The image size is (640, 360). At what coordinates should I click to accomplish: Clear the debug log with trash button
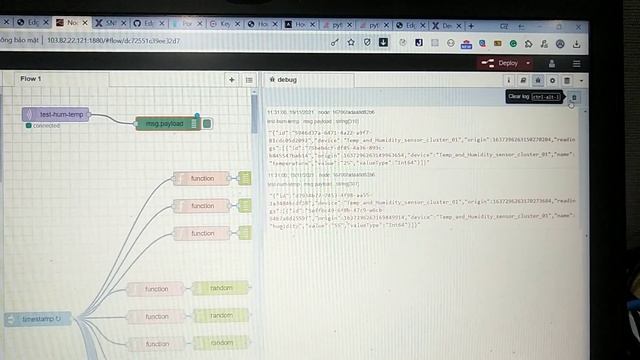(574, 98)
